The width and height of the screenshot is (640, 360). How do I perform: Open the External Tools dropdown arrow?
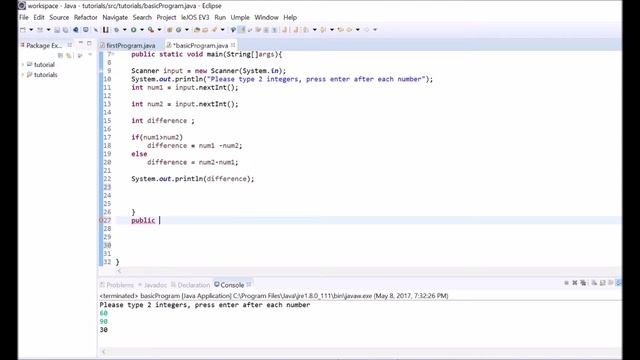click(159, 29)
